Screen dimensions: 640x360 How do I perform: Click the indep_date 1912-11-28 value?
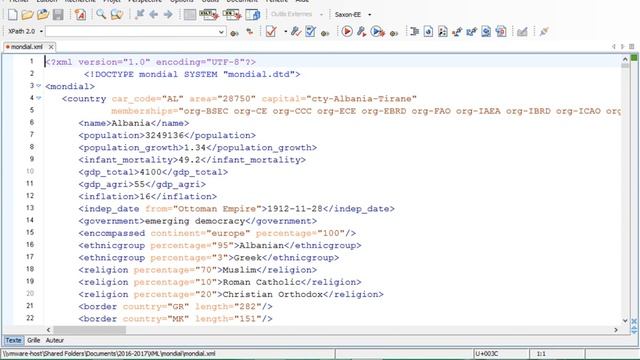[x=295, y=209]
